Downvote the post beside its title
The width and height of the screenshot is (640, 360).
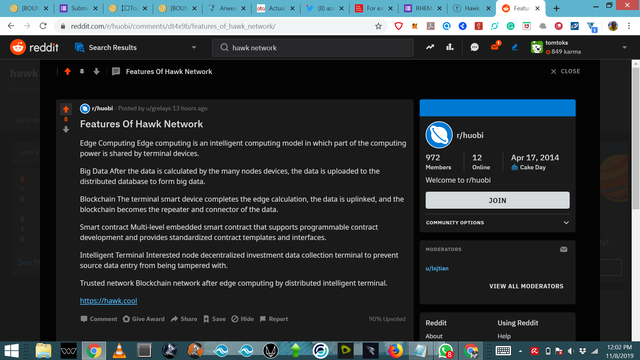point(66,130)
